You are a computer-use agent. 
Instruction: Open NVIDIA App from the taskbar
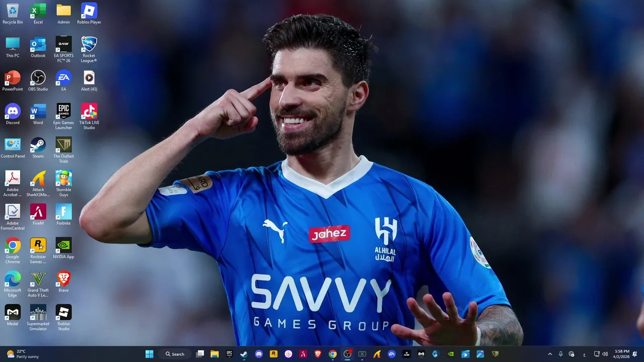tap(451, 354)
